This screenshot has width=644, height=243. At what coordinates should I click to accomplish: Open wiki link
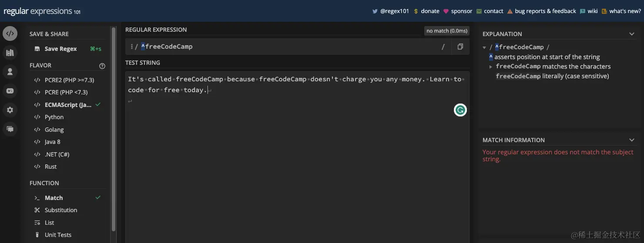point(593,11)
